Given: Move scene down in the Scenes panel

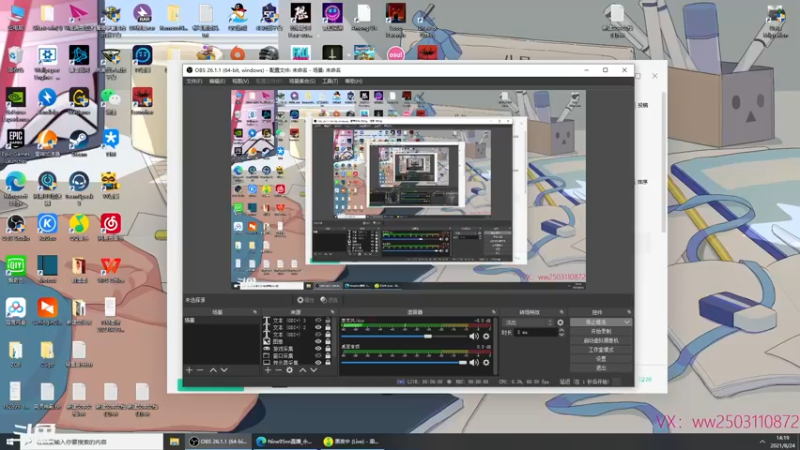Looking at the screenshot, I should (x=224, y=370).
